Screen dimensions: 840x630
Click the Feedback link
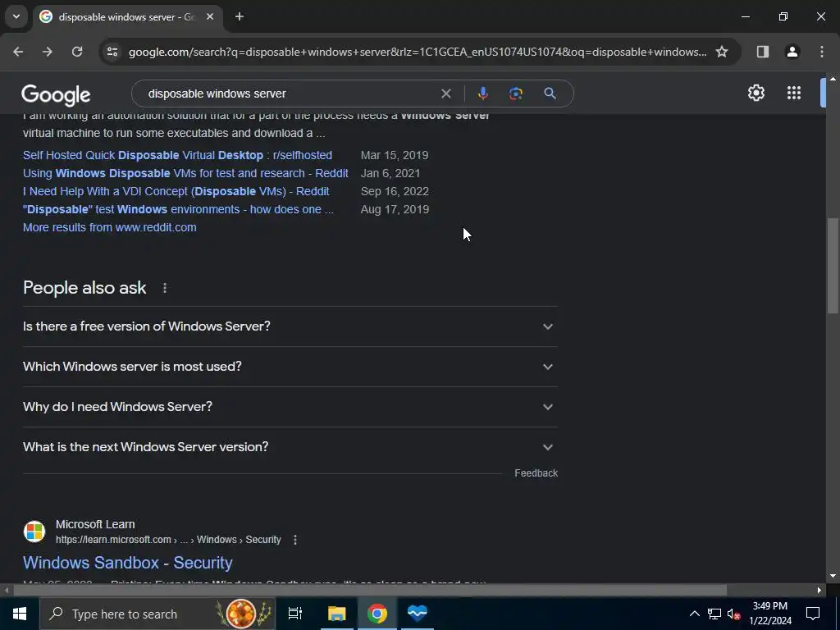coord(536,473)
